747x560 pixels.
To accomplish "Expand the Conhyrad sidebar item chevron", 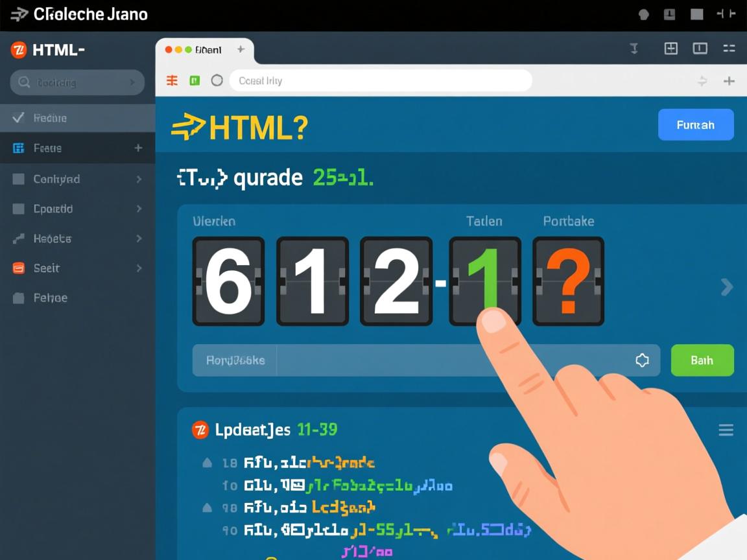I will pyautogui.click(x=139, y=179).
